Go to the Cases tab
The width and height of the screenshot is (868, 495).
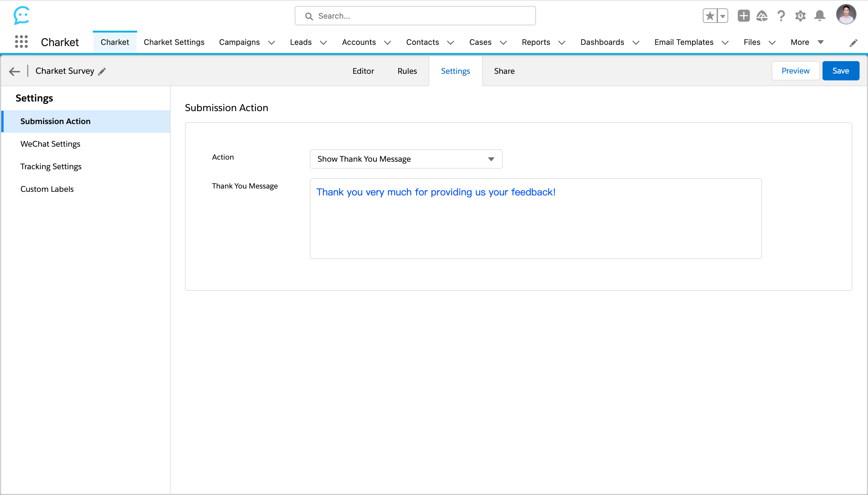[x=480, y=42]
